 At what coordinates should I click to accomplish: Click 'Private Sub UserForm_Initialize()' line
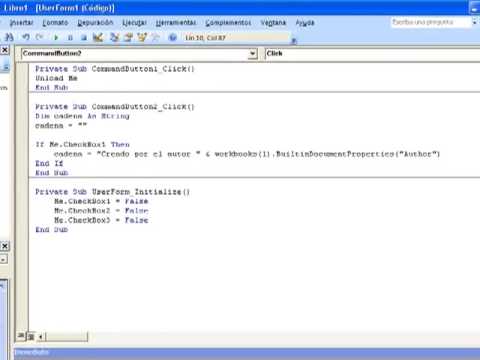[112, 192]
